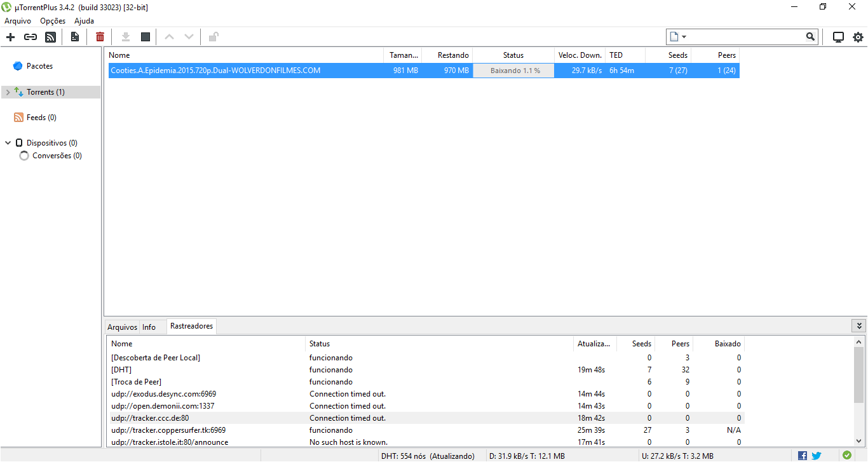868x462 pixels.
Task: Open Preferences via the gear icon
Action: (858, 37)
